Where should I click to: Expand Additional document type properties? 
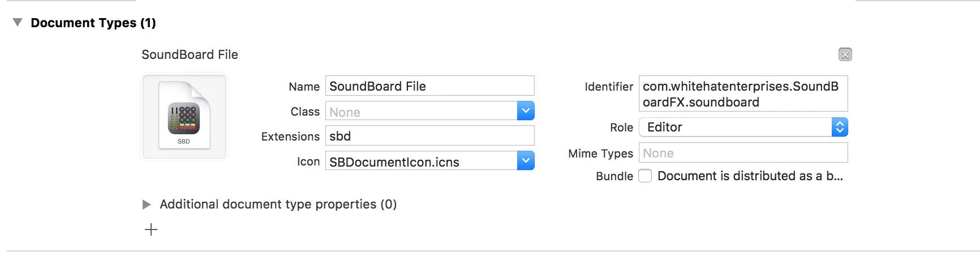(x=147, y=205)
